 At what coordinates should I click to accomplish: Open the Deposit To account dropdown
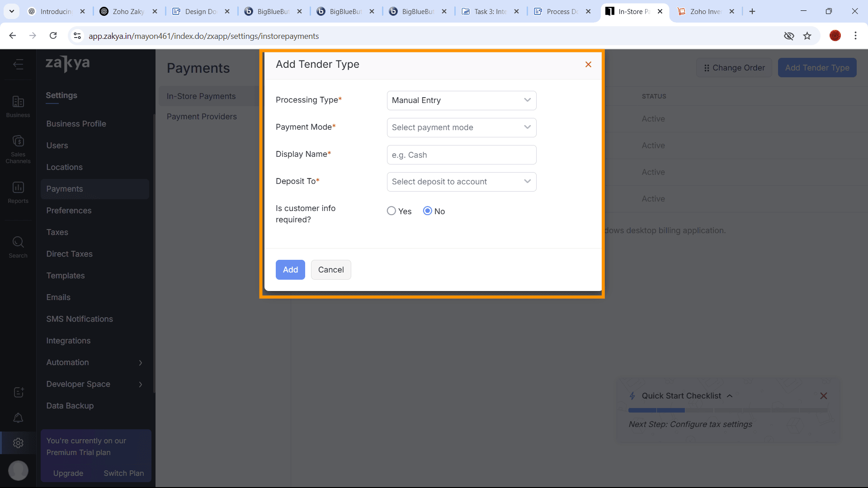point(462,182)
